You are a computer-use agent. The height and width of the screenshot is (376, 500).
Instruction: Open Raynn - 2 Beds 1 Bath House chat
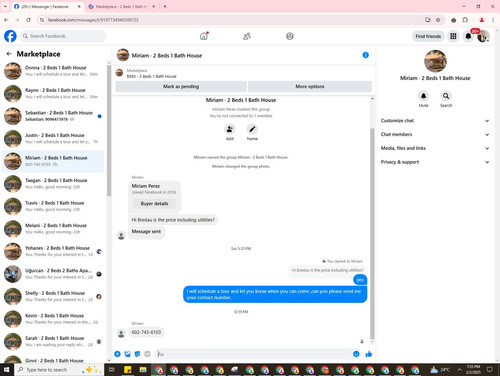pos(53,94)
